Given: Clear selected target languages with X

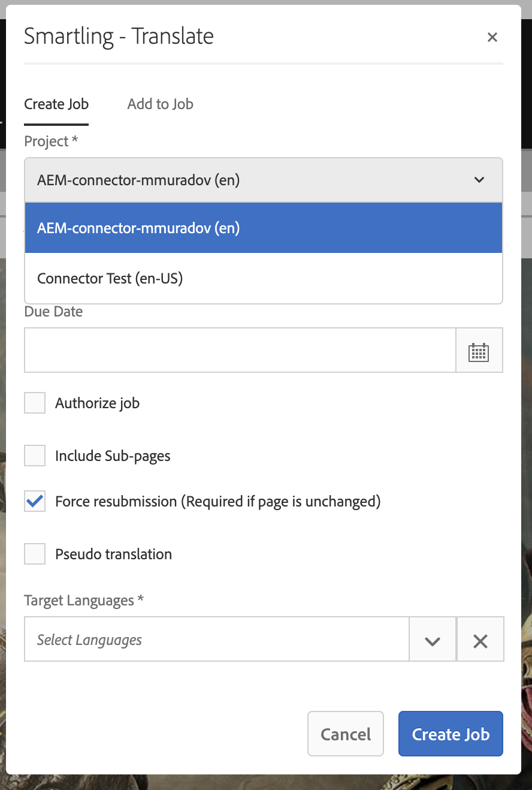Looking at the screenshot, I should (480, 640).
